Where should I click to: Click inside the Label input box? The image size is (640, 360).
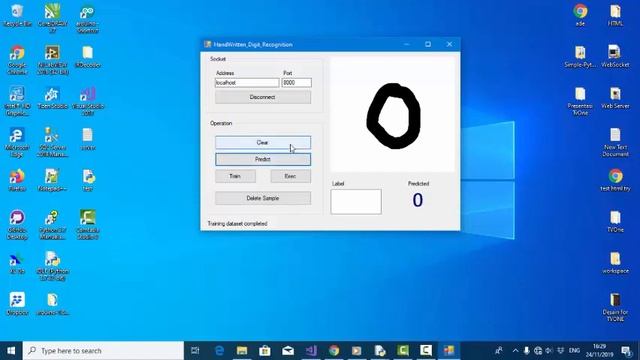(356, 201)
